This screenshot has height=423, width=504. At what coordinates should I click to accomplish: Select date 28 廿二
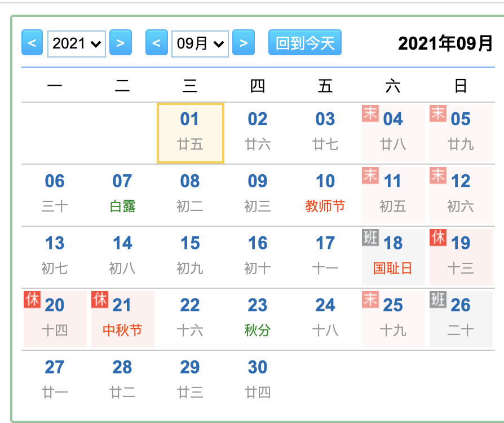point(122,381)
